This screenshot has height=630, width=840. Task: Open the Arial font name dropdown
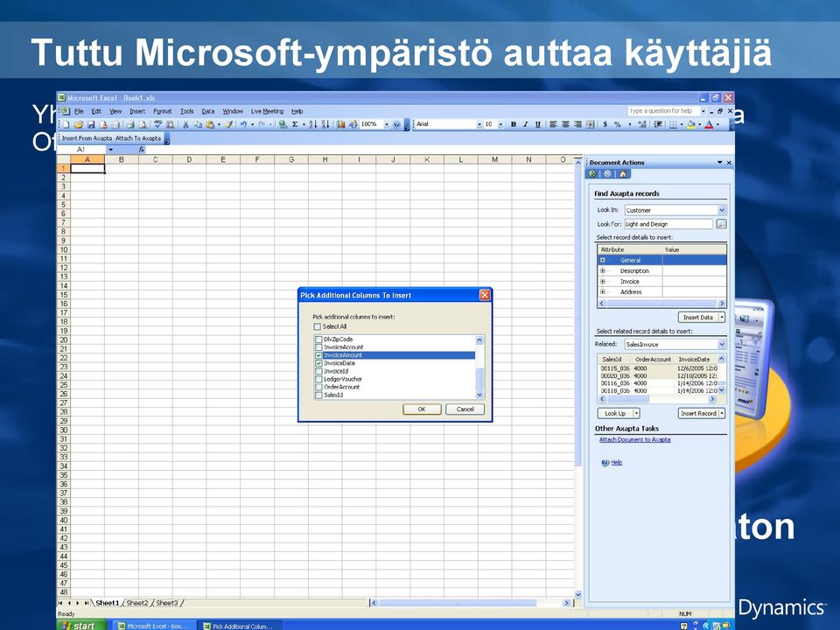(x=479, y=124)
